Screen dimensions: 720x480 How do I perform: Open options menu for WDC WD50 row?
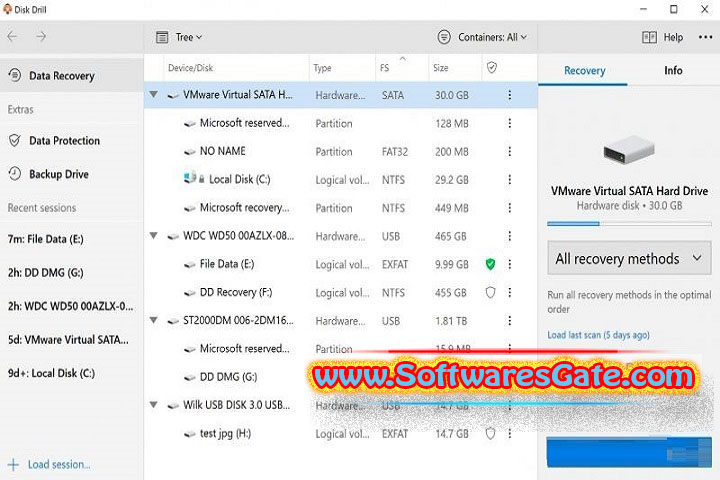tap(510, 236)
